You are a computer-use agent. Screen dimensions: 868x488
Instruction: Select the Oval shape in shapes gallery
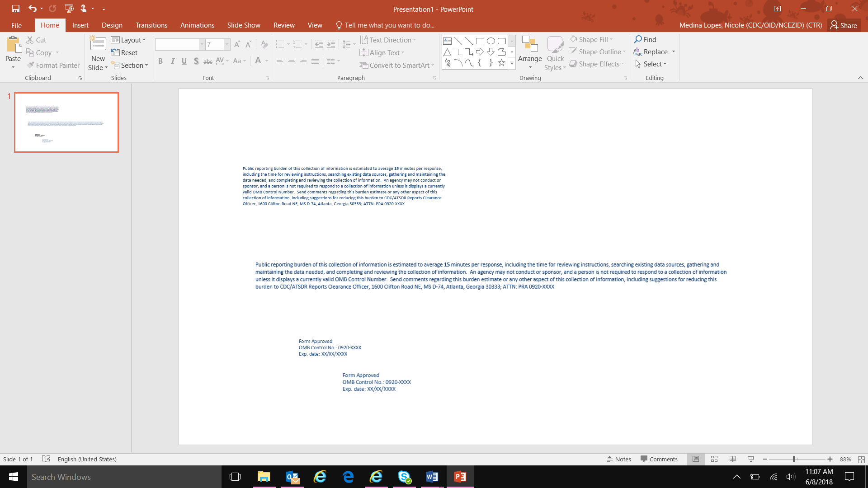click(491, 41)
